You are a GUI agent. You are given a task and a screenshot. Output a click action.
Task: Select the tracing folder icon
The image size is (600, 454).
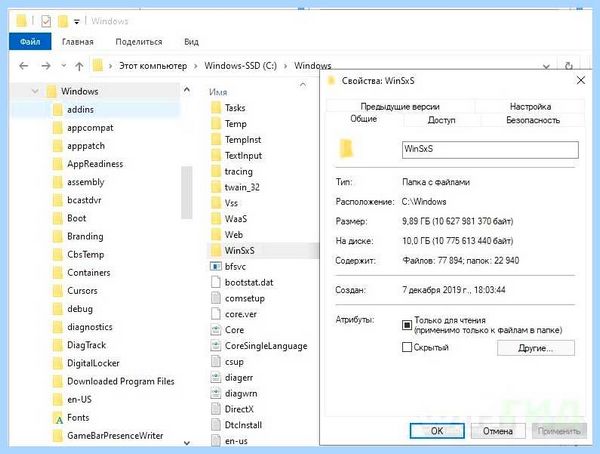[x=216, y=171]
